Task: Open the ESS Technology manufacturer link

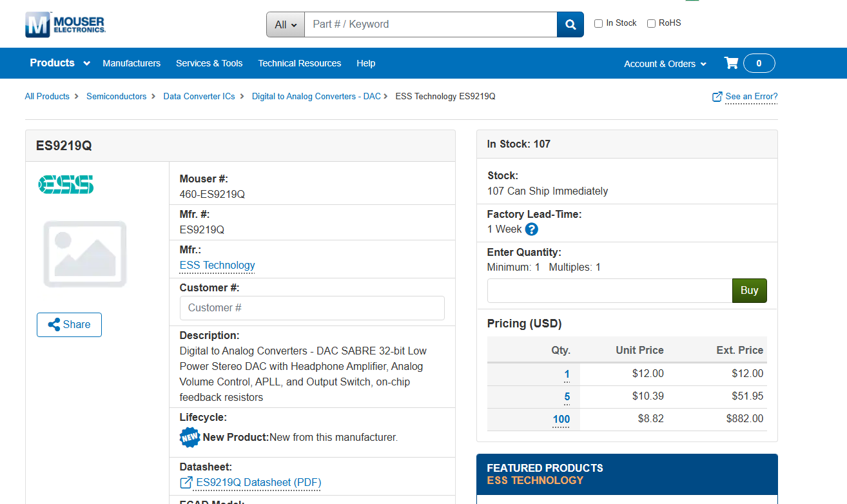Action: 217,266
